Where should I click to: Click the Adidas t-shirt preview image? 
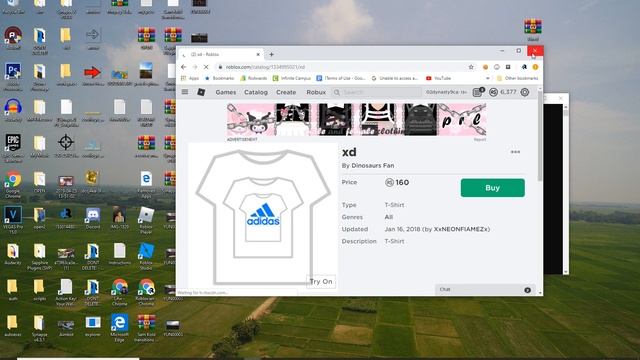click(x=263, y=216)
